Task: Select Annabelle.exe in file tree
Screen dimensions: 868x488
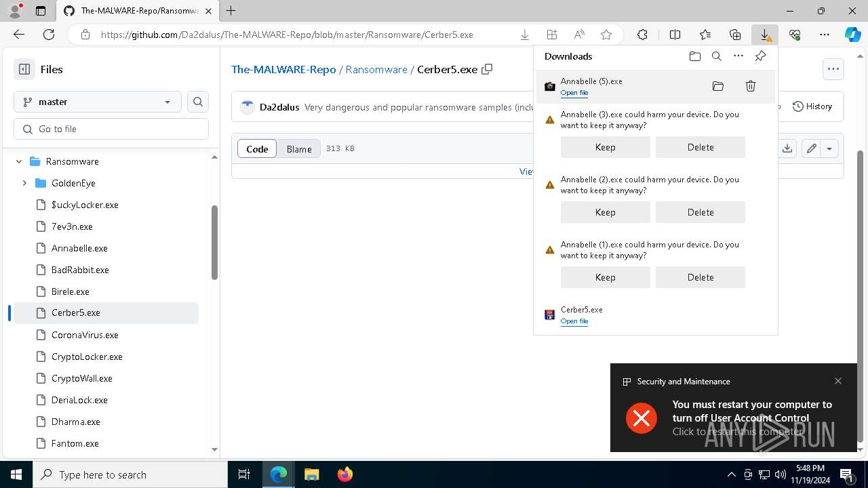Action: (x=79, y=248)
